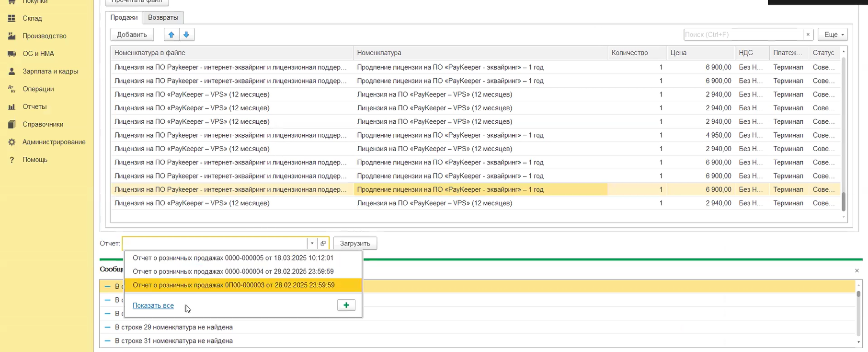Switch to the Продажи tab
Image resolution: width=868 pixels, height=352 pixels.
pyautogui.click(x=124, y=17)
